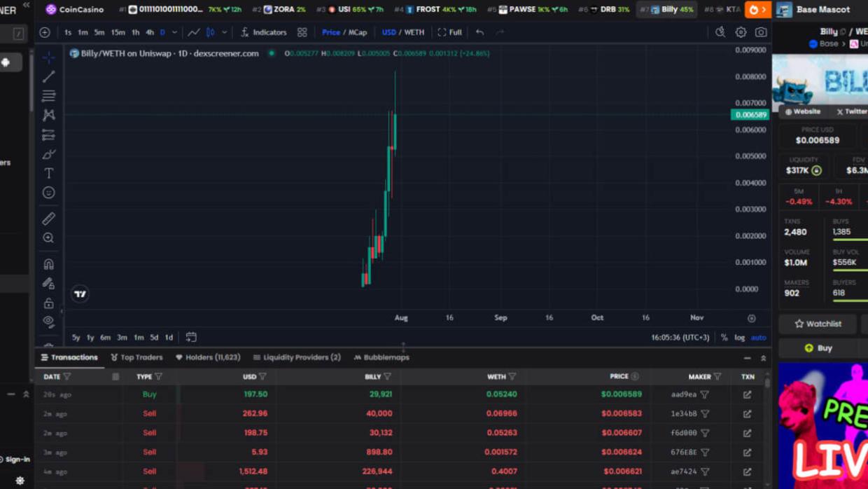Toggle magnet mode for drawings

pyautogui.click(x=48, y=264)
